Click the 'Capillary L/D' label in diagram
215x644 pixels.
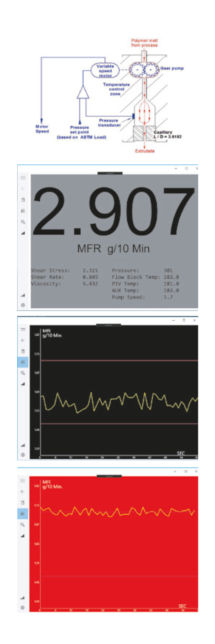pyautogui.click(x=167, y=134)
